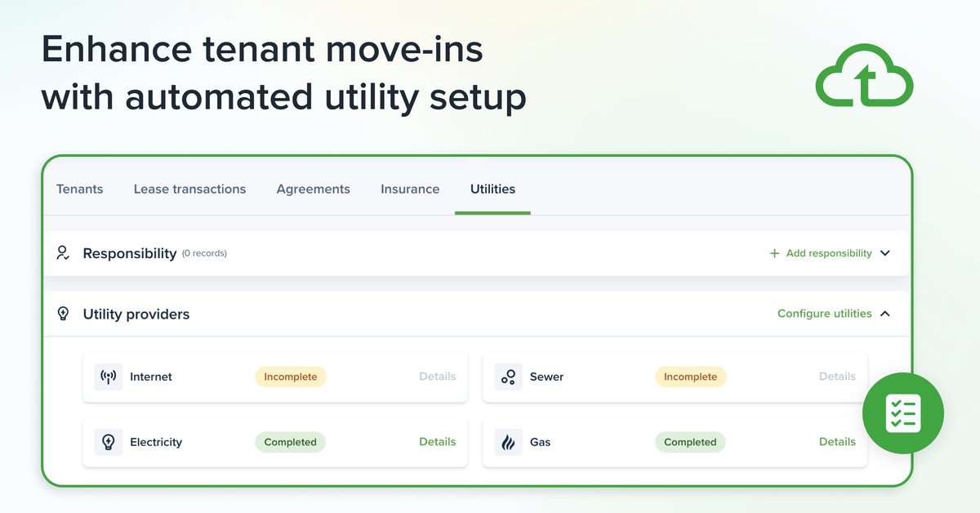Click the plus icon beside Add responsibility
Viewport: 980px width, 513px height.
pyautogui.click(x=774, y=253)
